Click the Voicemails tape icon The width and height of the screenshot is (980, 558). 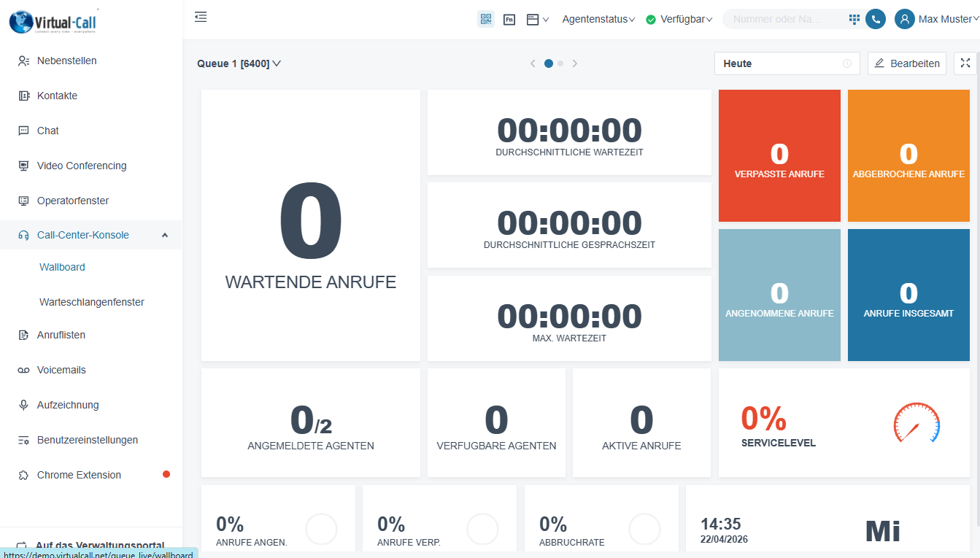click(x=23, y=371)
